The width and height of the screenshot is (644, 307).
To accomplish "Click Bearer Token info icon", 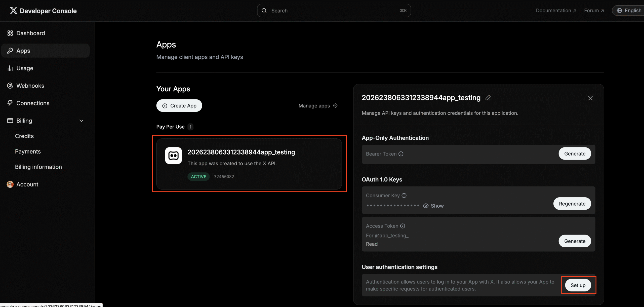I will pyautogui.click(x=401, y=154).
